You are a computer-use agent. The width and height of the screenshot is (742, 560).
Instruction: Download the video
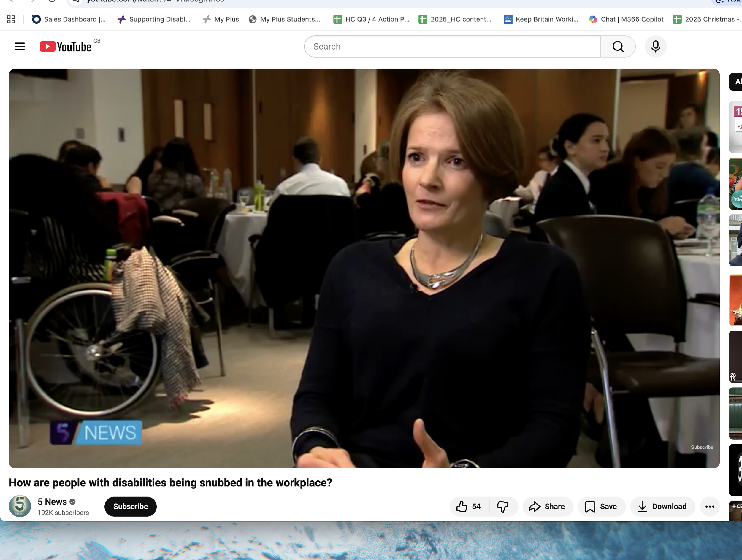click(x=662, y=506)
